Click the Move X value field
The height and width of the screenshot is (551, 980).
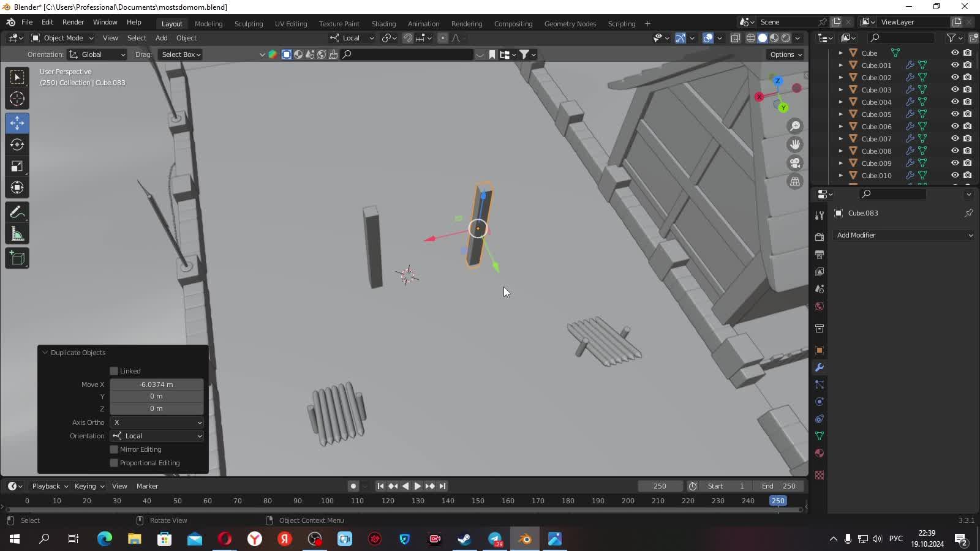point(157,384)
